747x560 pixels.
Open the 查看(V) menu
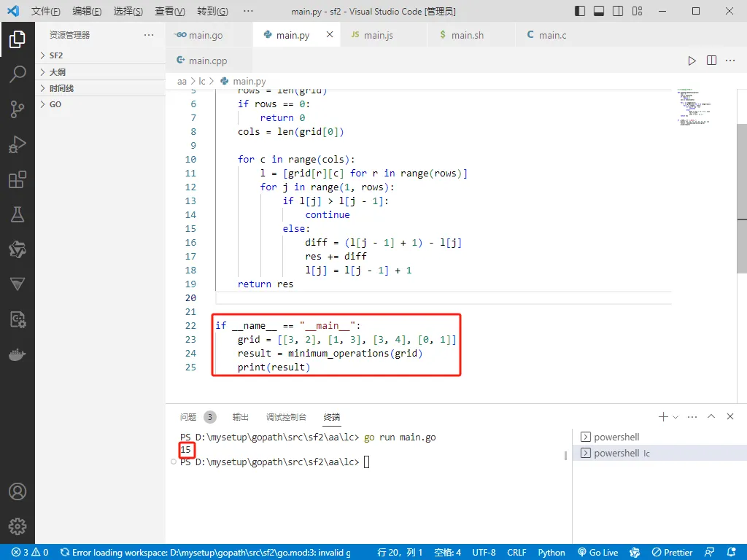(170, 11)
